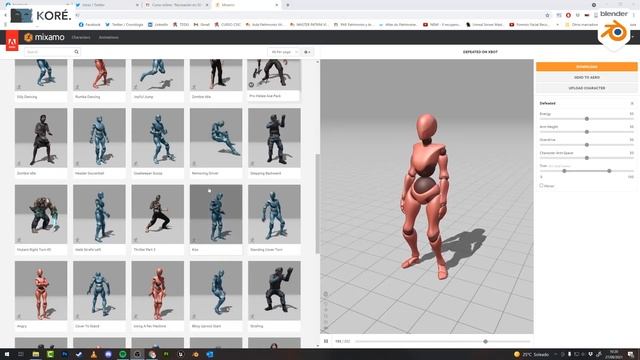Open Blender from the taskbar
This screenshot has height=360, width=640.
tap(195, 354)
